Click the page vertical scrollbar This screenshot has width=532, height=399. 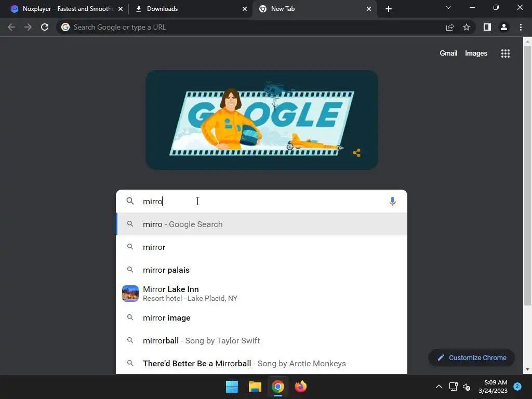(527, 176)
